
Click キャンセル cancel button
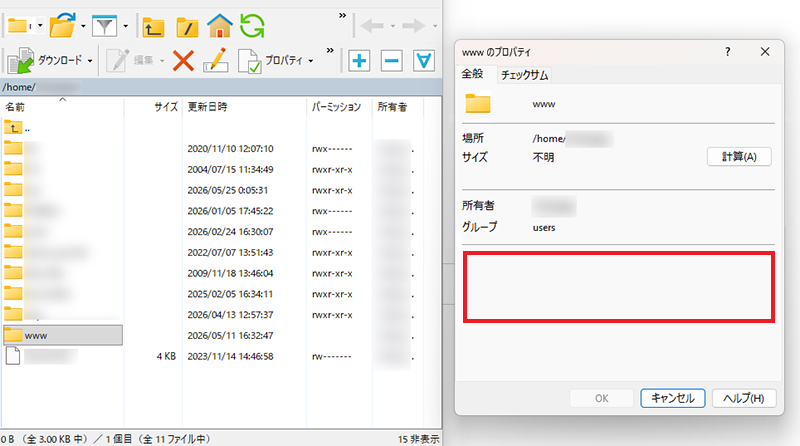[672, 398]
